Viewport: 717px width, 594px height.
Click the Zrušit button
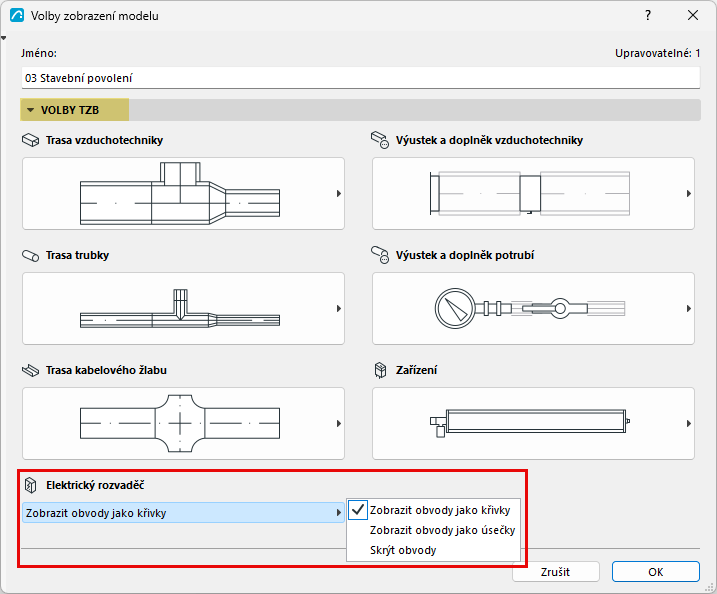(x=556, y=572)
